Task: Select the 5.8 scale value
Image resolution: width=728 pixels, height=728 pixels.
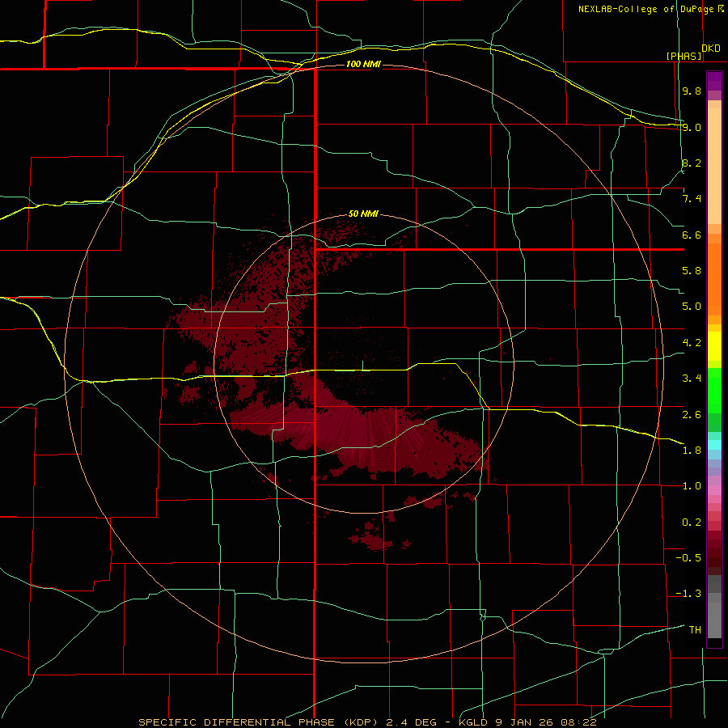Action: pyautogui.click(x=692, y=271)
